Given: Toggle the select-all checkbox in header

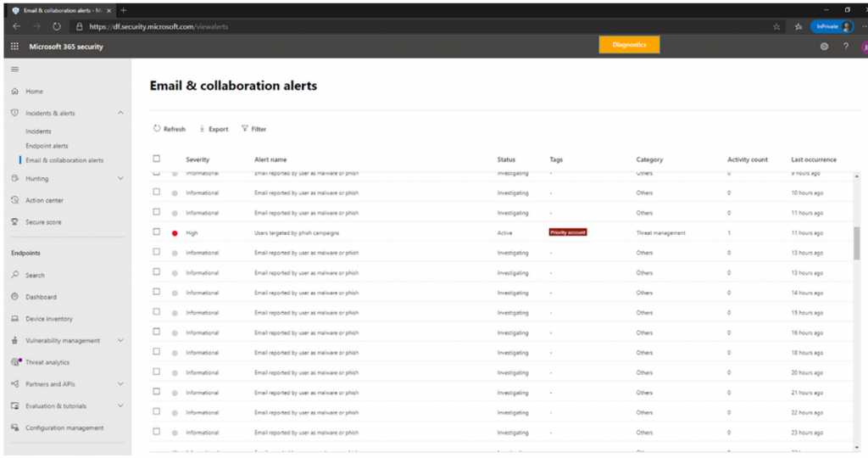Looking at the screenshot, I should [x=157, y=159].
